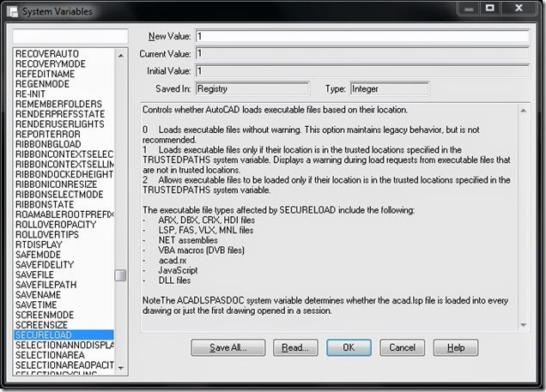The image size is (546, 392).
Task: Select RIBBONBGLOAD variable
Action: [64, 144]
